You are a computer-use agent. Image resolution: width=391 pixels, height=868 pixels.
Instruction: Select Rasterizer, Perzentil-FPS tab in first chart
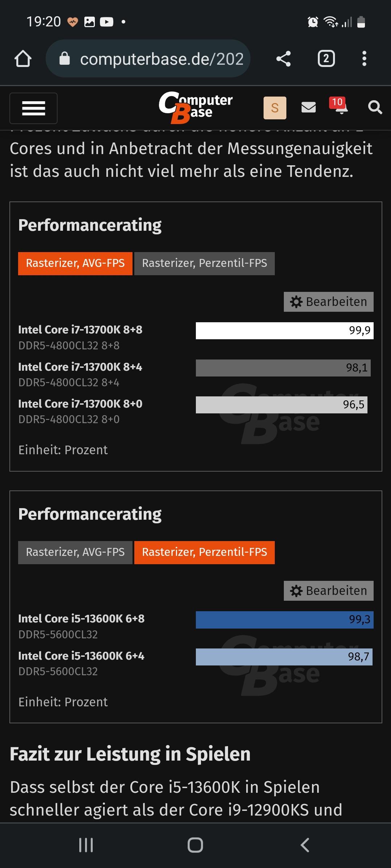point(205,263)
